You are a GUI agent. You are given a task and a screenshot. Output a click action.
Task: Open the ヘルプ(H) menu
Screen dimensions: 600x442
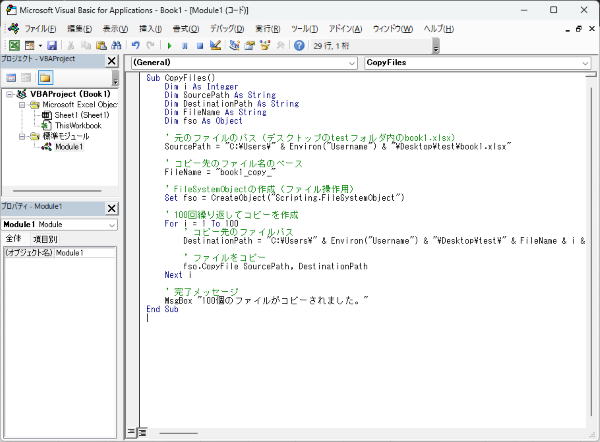coord(439,29)
